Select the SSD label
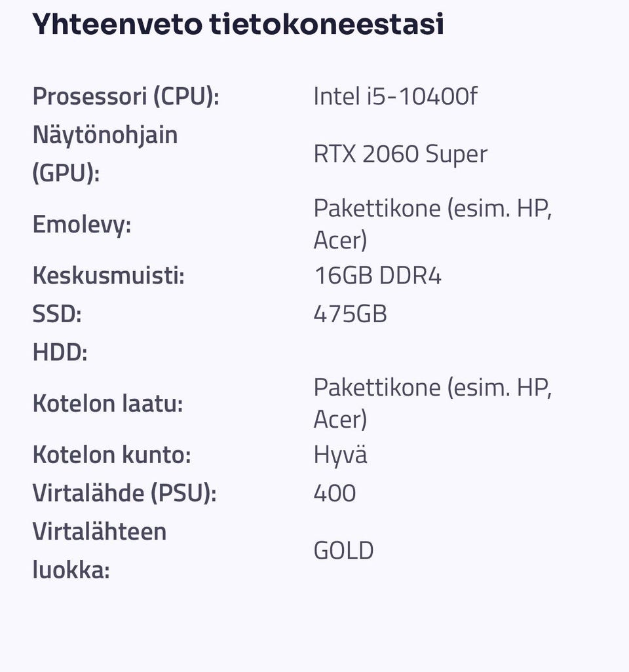629x672 pixels. [57, 314]
